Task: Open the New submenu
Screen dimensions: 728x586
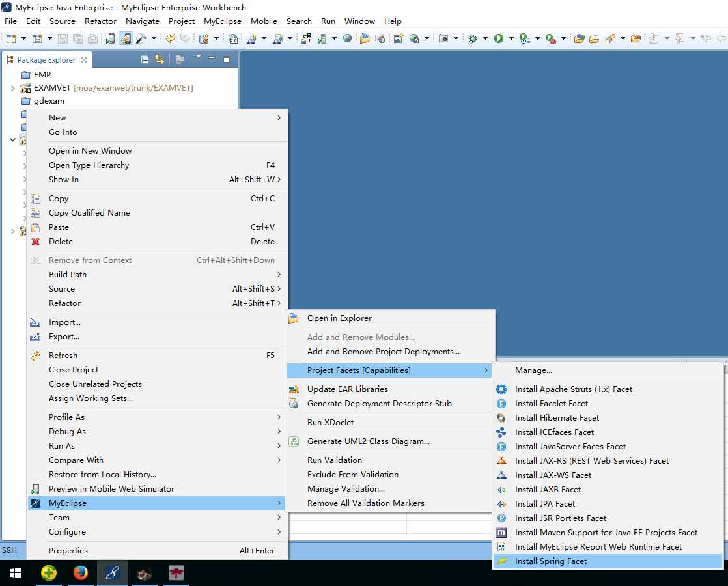Action: tap(158, 117)
